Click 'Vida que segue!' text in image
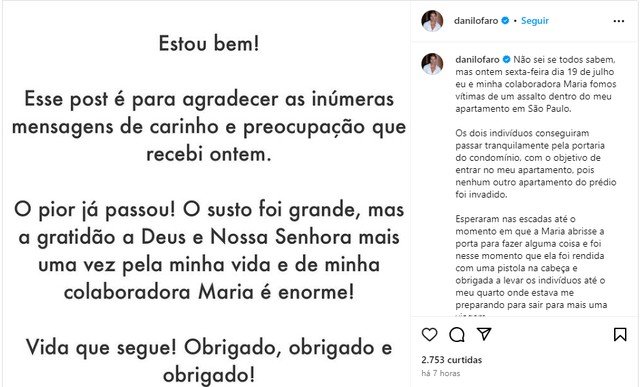Image resolution: width=640 pixels, height=387 pixels. click(x=101, y=348)
